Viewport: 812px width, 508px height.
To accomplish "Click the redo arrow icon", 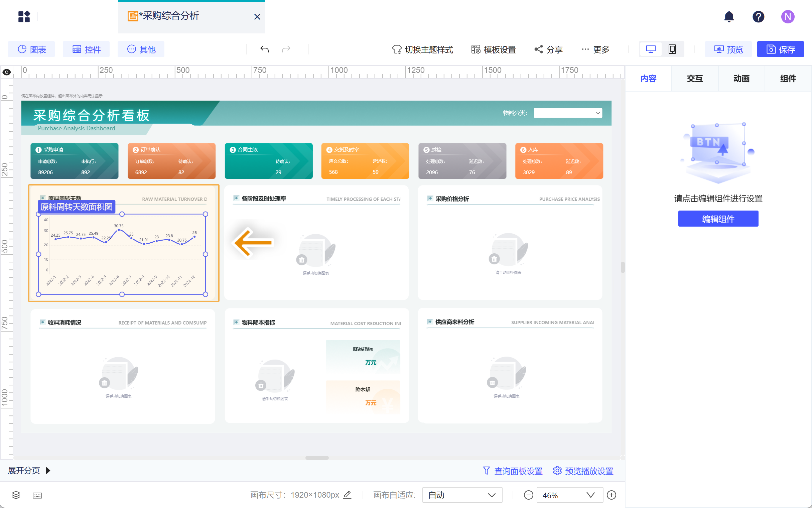I will coord(286,49).
